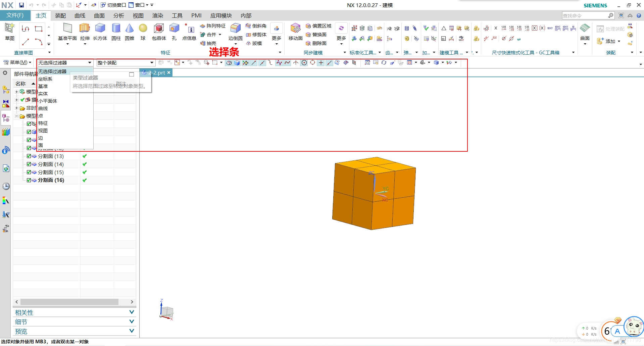This screenshot has height=346, width=644.
Task: Click the input method A tray icon
Action: coord(617,331)
